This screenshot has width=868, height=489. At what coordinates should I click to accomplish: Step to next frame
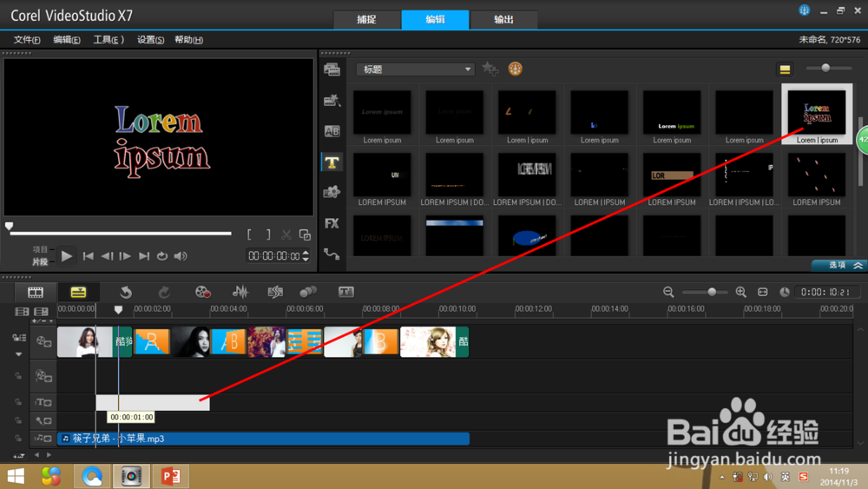126,256
